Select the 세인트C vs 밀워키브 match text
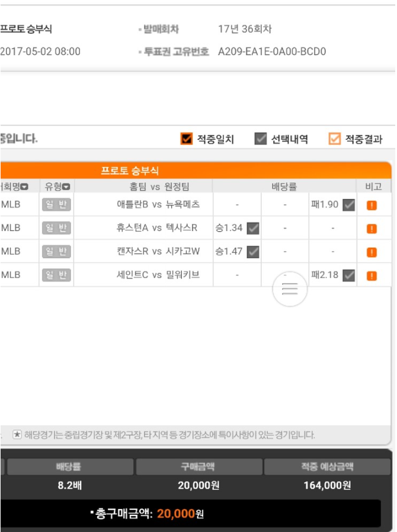This screenshot has height=532, width=397. (x=158, y=275)
